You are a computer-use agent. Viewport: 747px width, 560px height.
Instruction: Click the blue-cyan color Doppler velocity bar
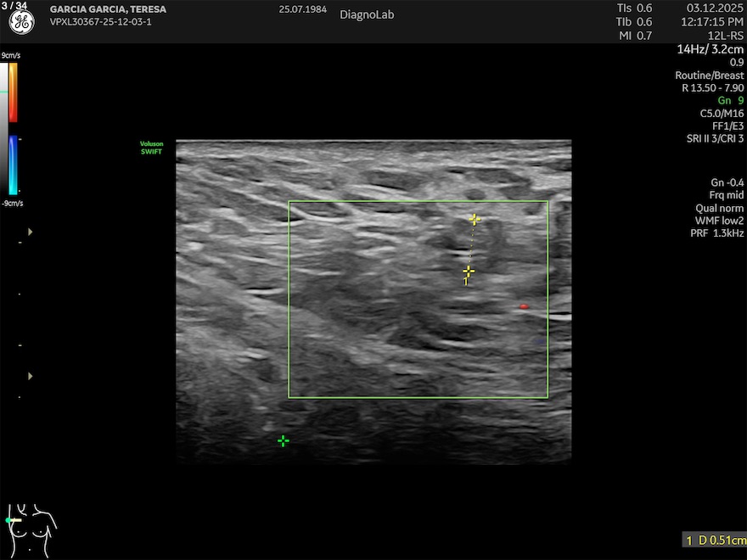point(14,165)
